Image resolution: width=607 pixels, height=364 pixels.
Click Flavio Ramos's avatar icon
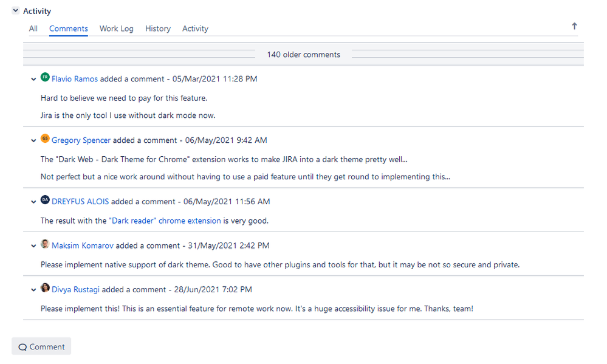(x=45, y=78)
